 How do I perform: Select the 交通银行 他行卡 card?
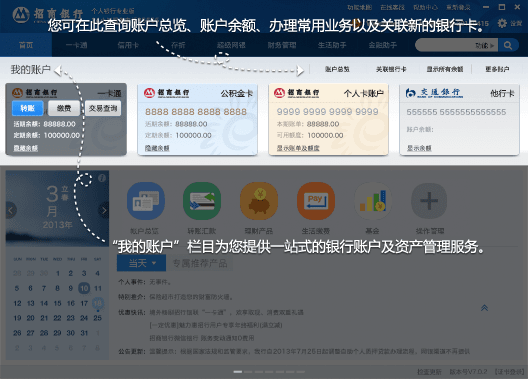point(459,119)
